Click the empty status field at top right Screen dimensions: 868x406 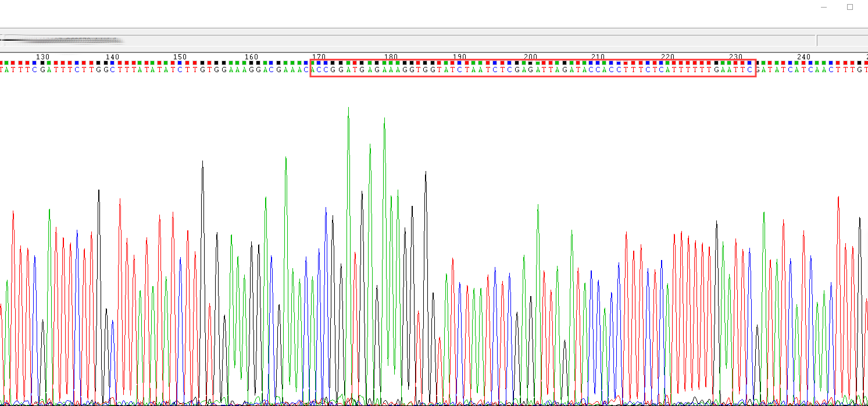[842, 40]
